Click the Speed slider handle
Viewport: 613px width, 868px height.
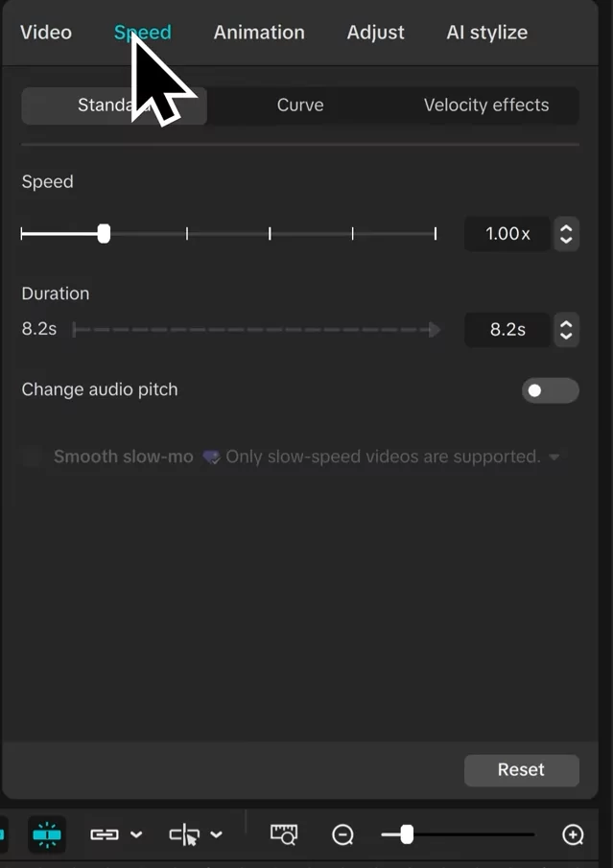point(104,234)
